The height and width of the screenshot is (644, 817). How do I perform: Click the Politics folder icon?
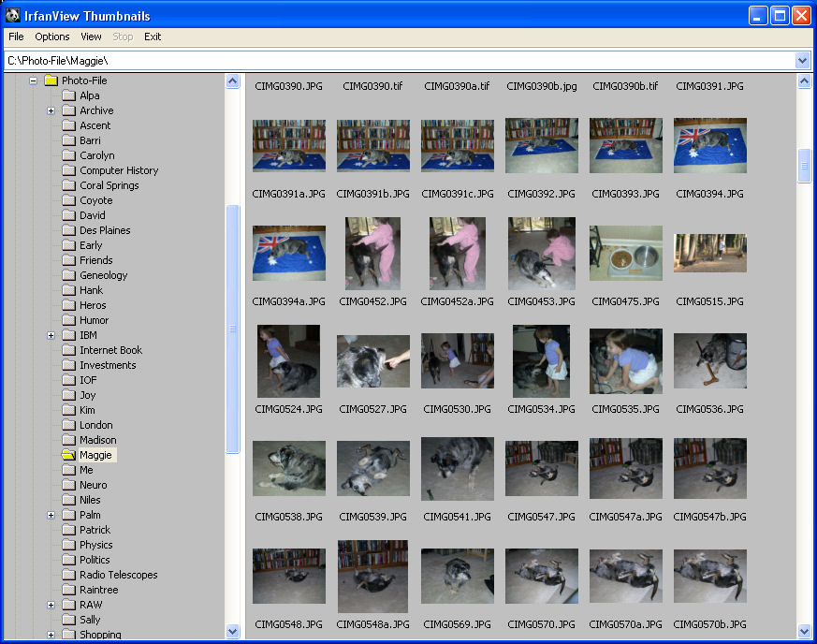point(68,560)
